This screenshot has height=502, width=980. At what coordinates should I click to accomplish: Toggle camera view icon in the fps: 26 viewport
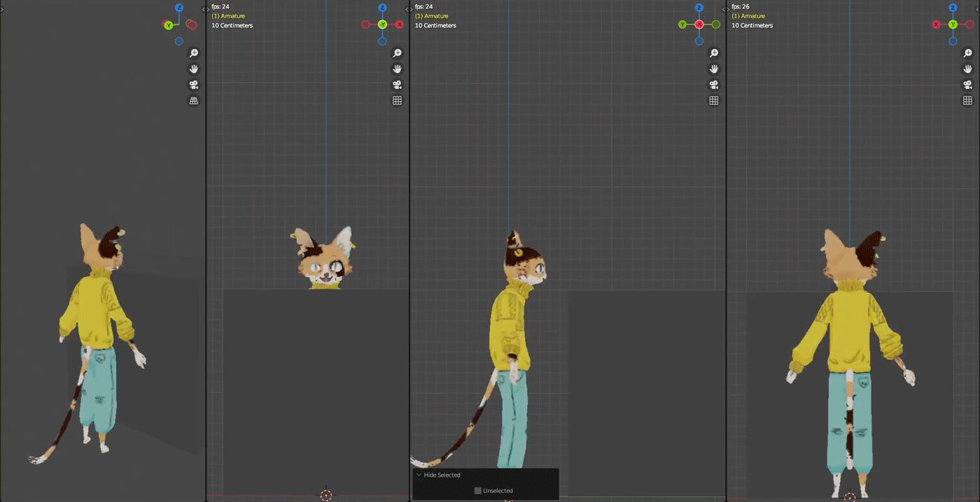click(967, 85)
